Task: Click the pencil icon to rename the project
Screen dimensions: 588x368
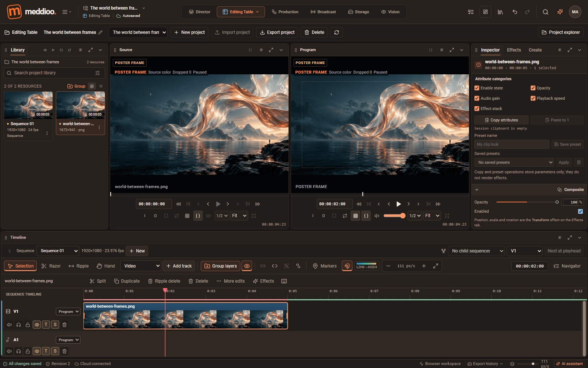Action: 100,32
